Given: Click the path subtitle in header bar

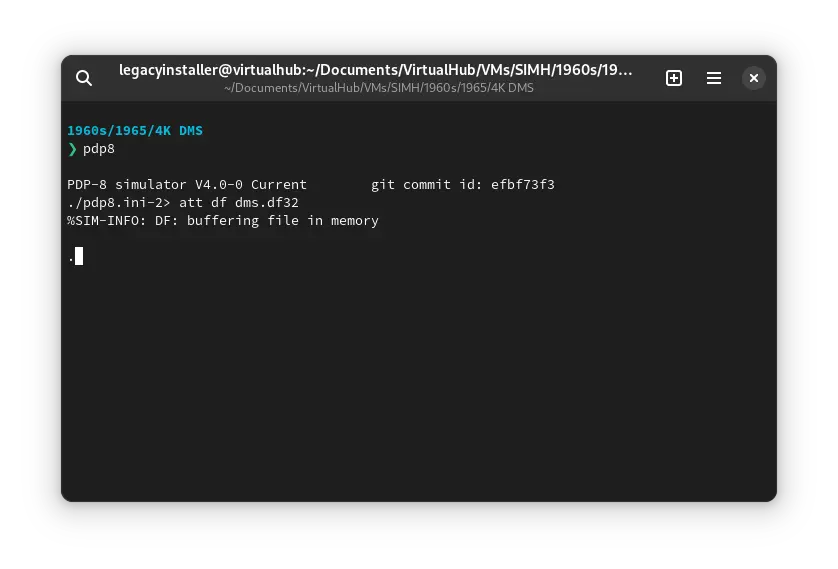Looking at the screenshot, I should pos(379,88).
